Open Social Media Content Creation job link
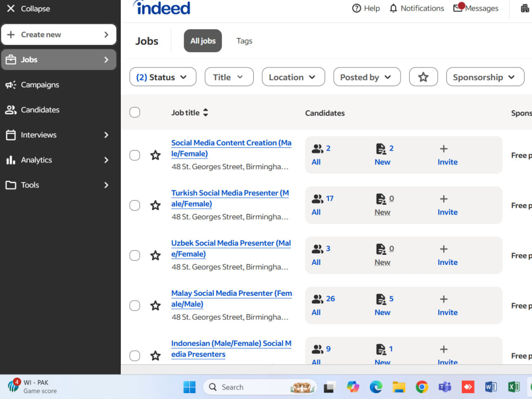The height and width of the screenshot is (399, 532). (x=231, y=148)
